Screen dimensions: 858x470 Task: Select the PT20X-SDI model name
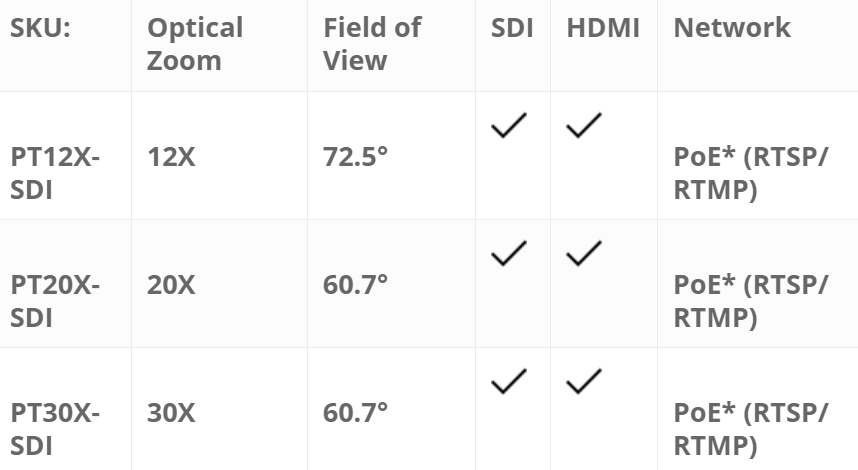[55, 300]
